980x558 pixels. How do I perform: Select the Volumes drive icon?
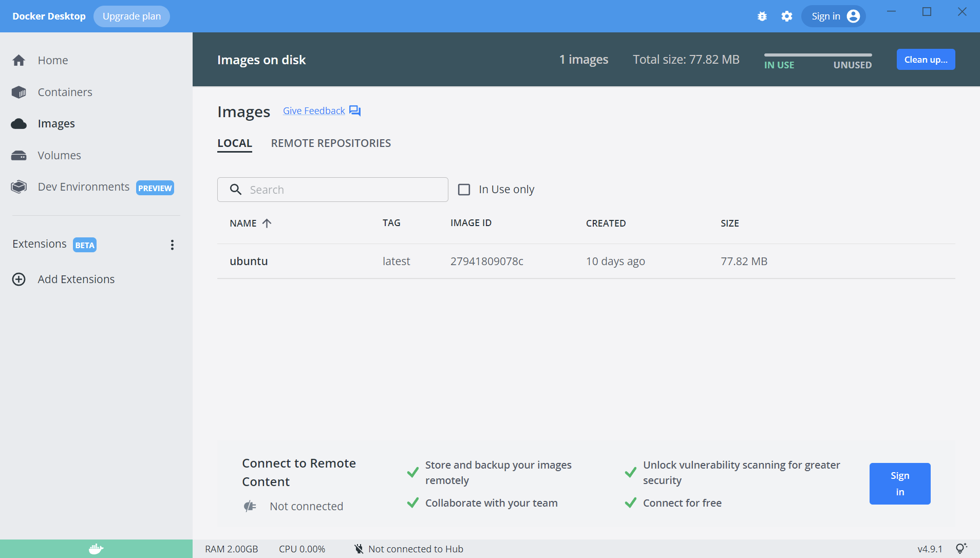coord(19,156)
